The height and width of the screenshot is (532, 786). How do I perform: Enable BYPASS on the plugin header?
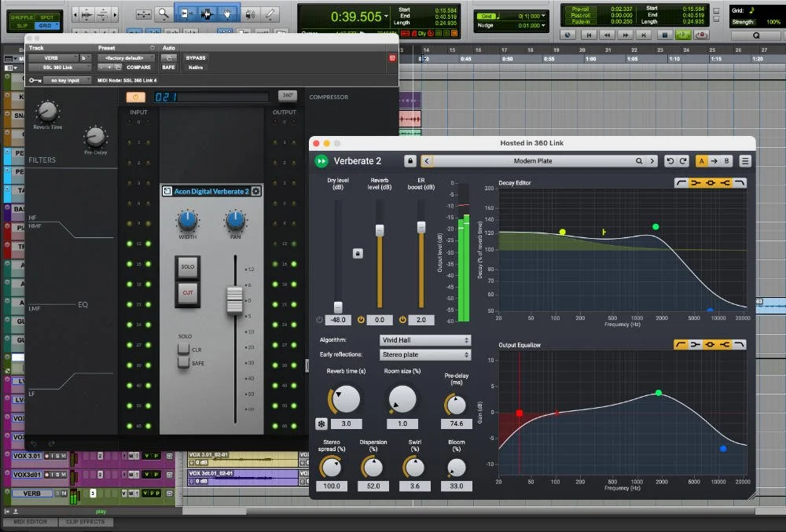click(x=194, y=57)
